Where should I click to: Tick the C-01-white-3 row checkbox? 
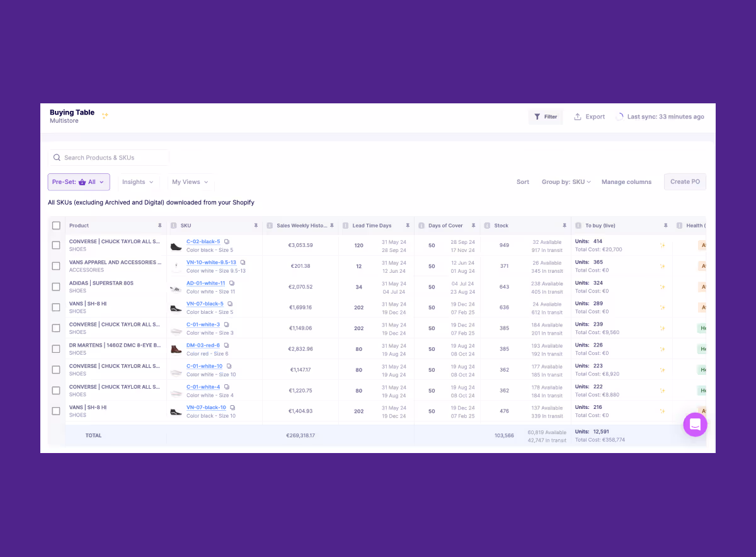tap(56, 328)
